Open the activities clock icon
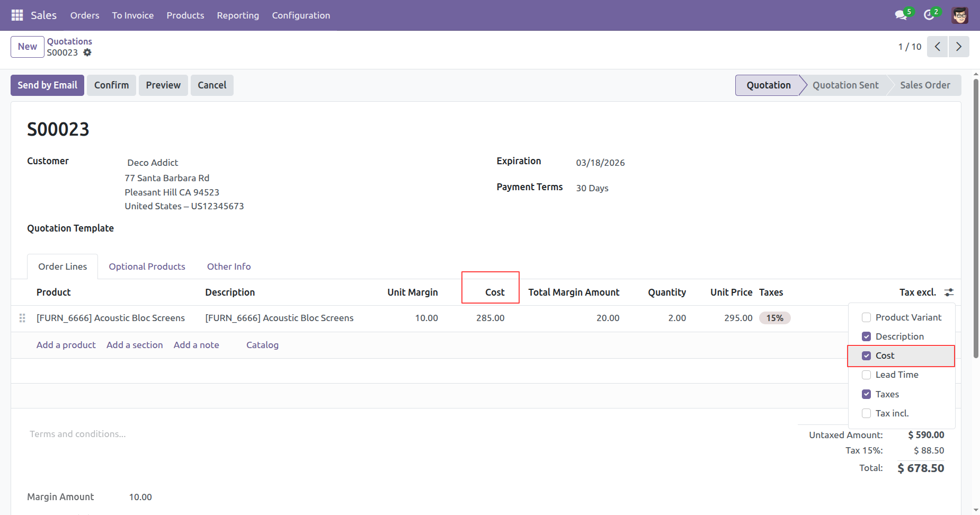980x515 pixels. point(929,15)
